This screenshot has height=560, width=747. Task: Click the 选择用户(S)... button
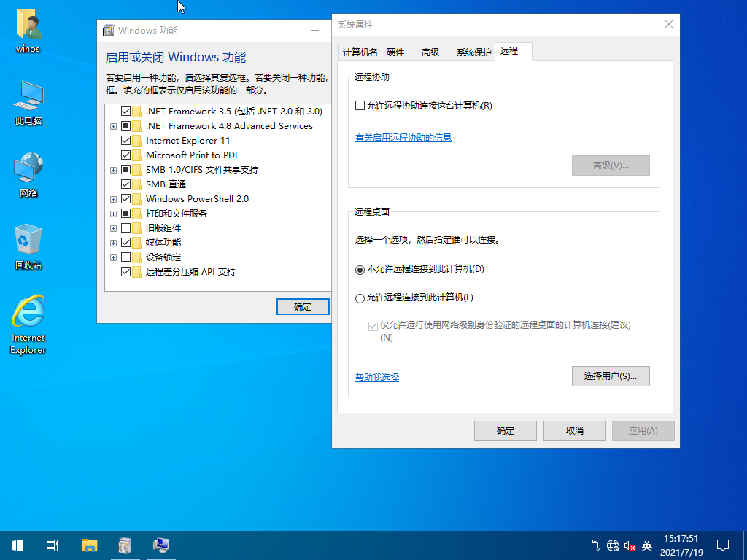611,376
